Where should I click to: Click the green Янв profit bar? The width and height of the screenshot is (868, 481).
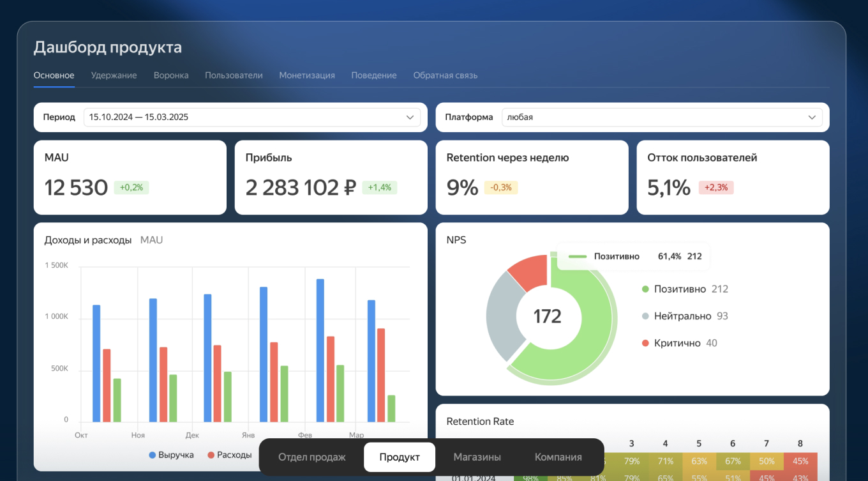click(x=285, y=394)
